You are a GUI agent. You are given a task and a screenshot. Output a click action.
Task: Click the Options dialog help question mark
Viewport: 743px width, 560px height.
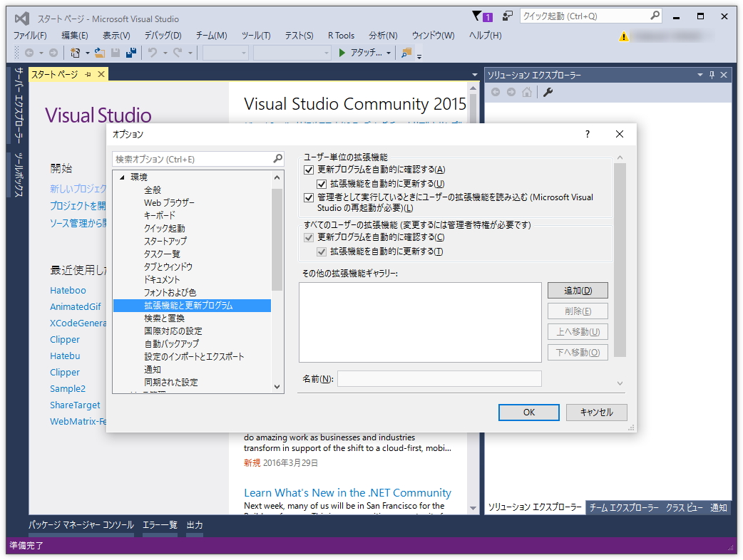tap(588, 134)
